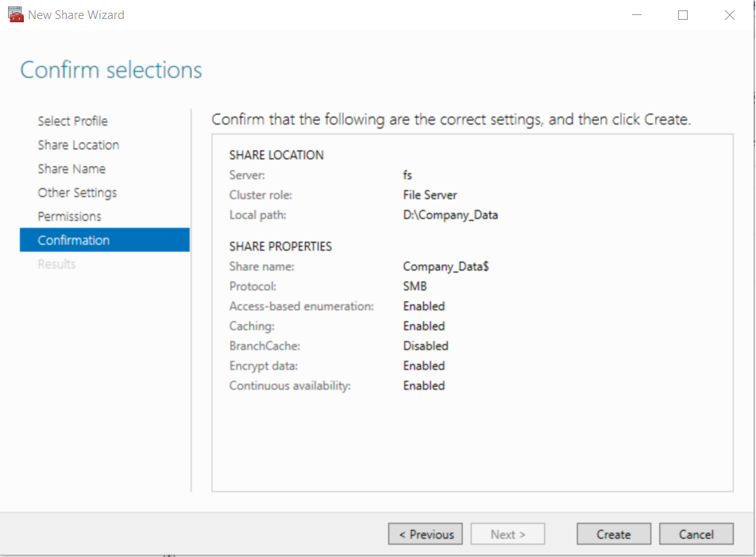Image resolution: width=756 pixels, height=557 pixels.
Task: Go to the Select Profile step
Action: tap(73, 121)
